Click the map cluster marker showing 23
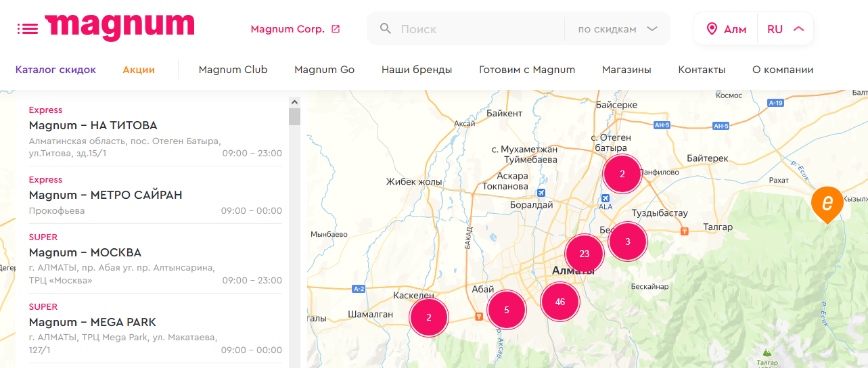 585,254
